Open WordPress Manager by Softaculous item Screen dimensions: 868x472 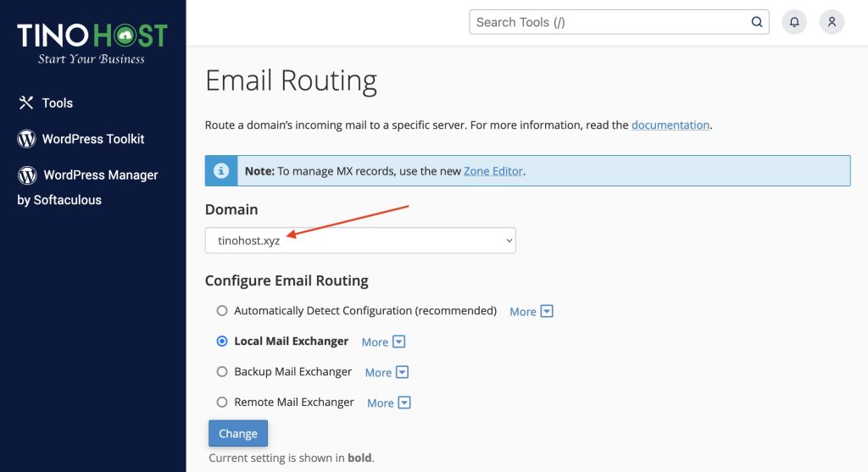click(x=87, y=187)
